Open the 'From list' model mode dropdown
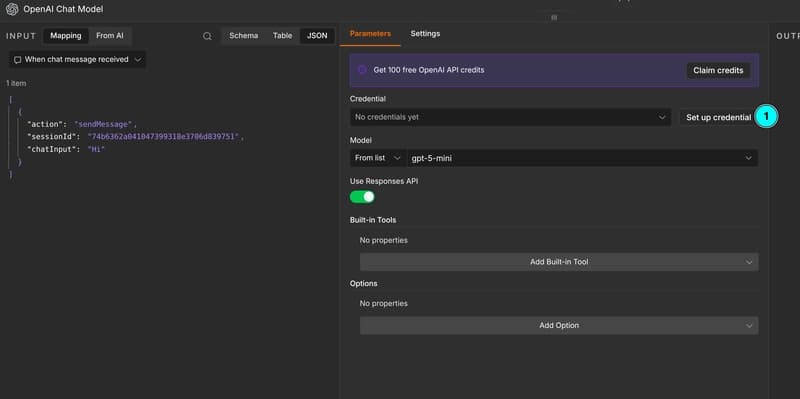 pyautogui.click(x=378, y=158)
